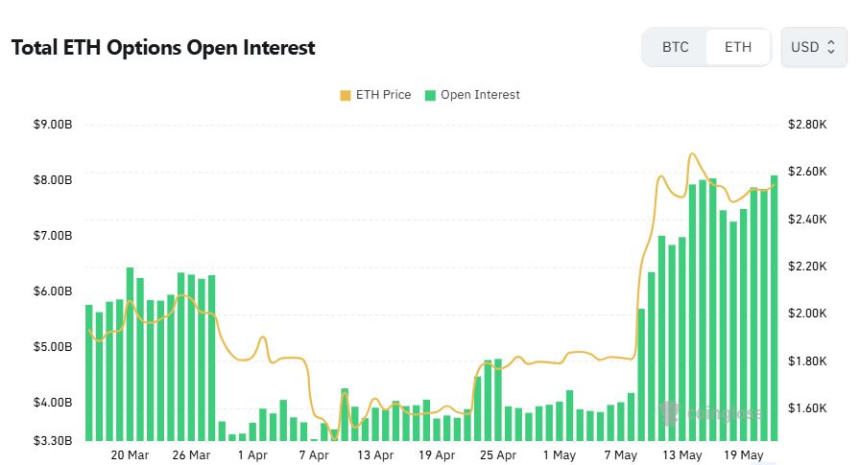Click the $9.00B left axis label

(53, 124)
